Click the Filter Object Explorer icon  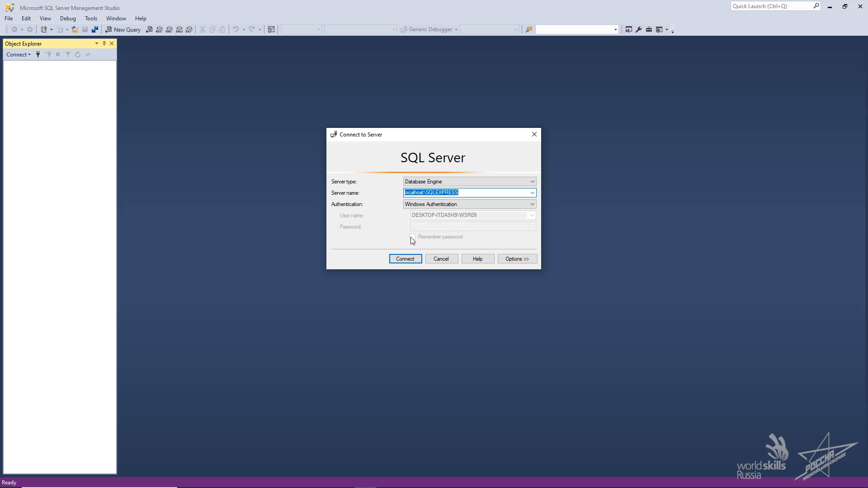pyautogui.click(x=67, y=54)
